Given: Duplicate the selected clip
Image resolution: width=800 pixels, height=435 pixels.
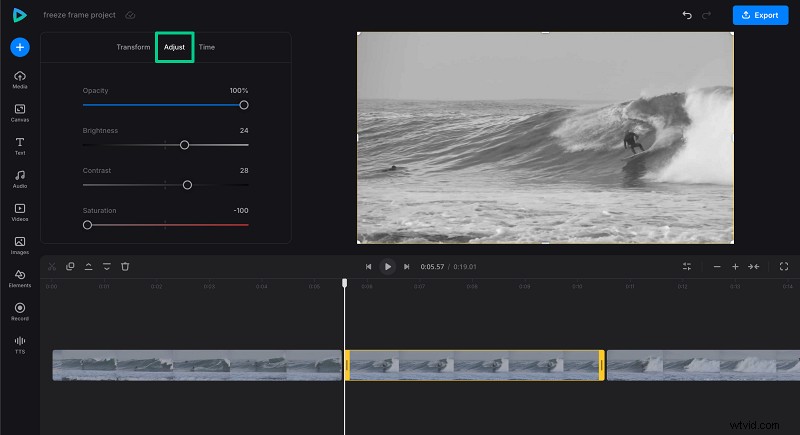Looking at the screenshot, I should 70,266.
